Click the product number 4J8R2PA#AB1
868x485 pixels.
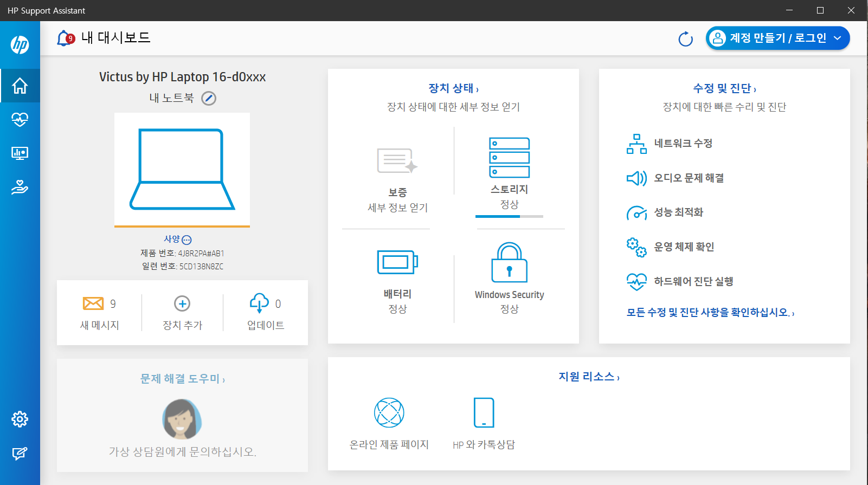[201, 253]
